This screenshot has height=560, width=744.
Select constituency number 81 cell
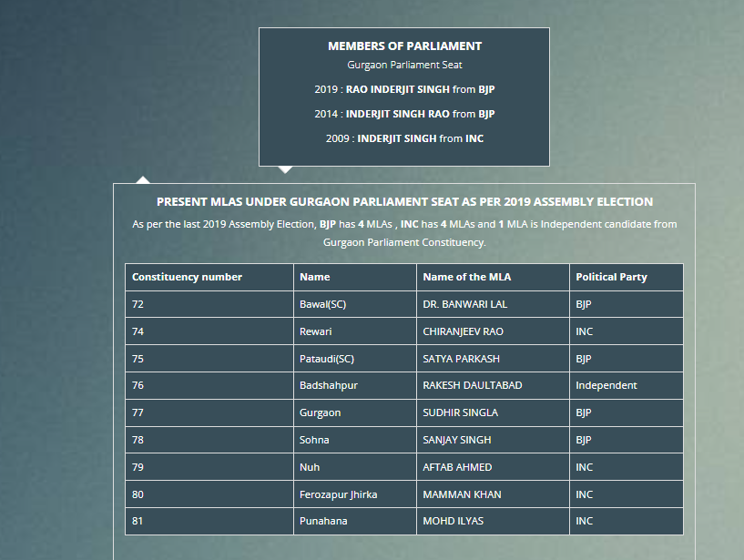pyautogui.click(x=209, y=521)
